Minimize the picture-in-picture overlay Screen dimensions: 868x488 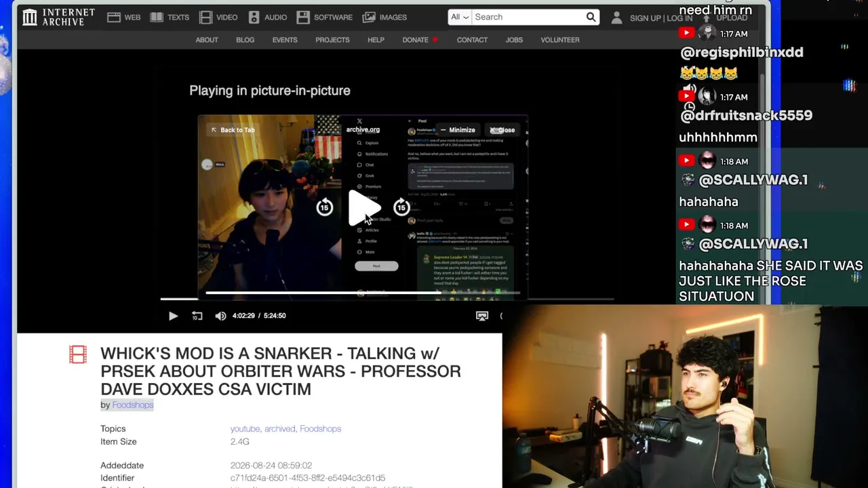point(457,130)
